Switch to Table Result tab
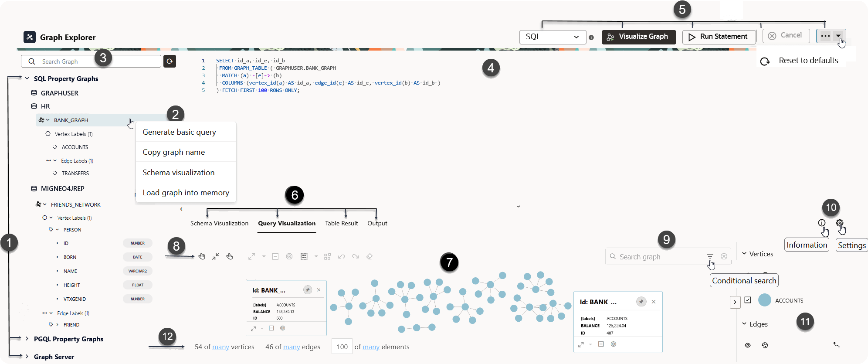Viewport: 868px width, 364px height. pyautogui.click(x=342, y=223)
